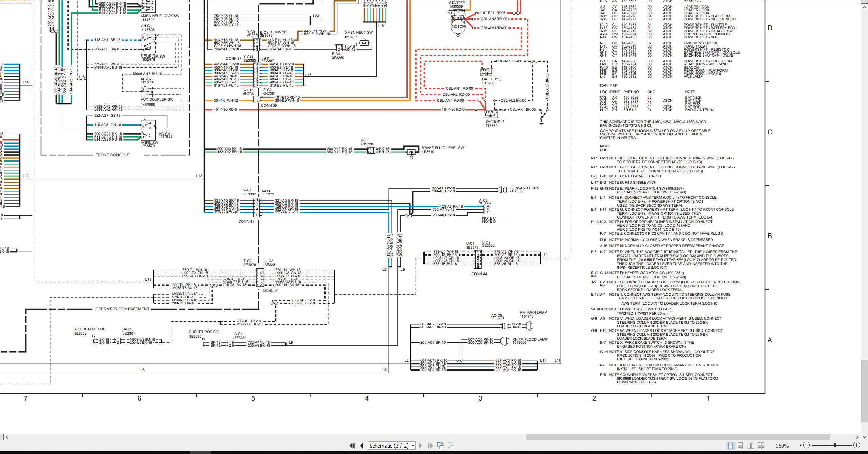Click the MOTOR symbol under starter
The image size is (868, 454).
point(458,27)
